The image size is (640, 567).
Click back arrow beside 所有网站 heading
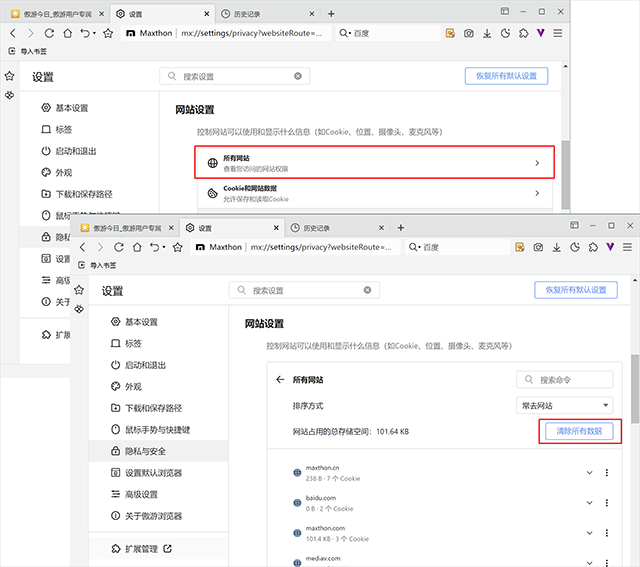(x=280, y=380)
